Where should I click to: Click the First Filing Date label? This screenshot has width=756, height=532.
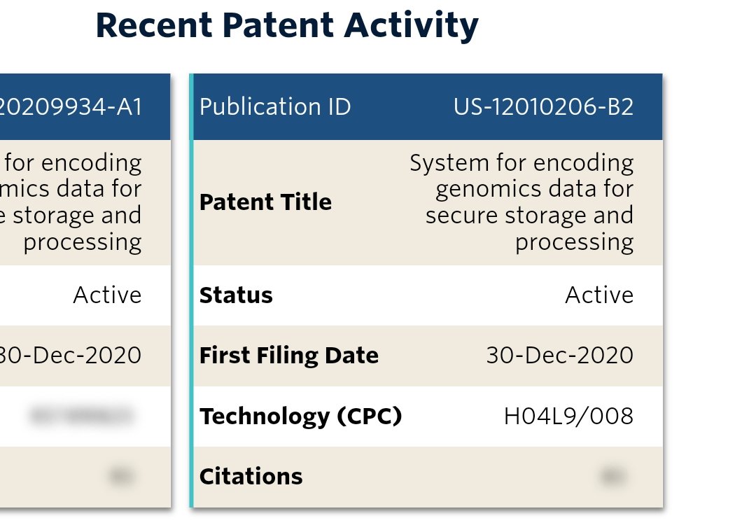tap(288, 356)
